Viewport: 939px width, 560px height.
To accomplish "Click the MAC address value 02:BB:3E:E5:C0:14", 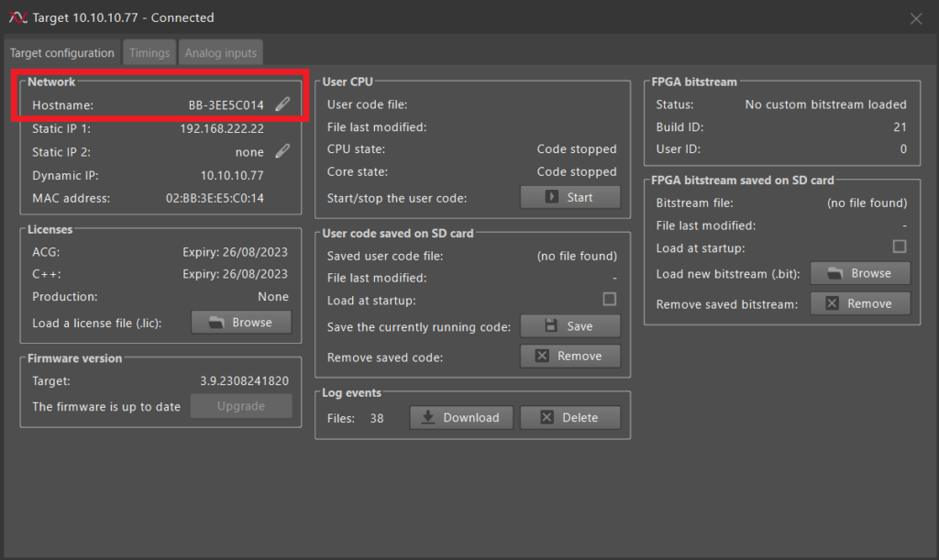I will pyautogui.click(x=215, y=198).
